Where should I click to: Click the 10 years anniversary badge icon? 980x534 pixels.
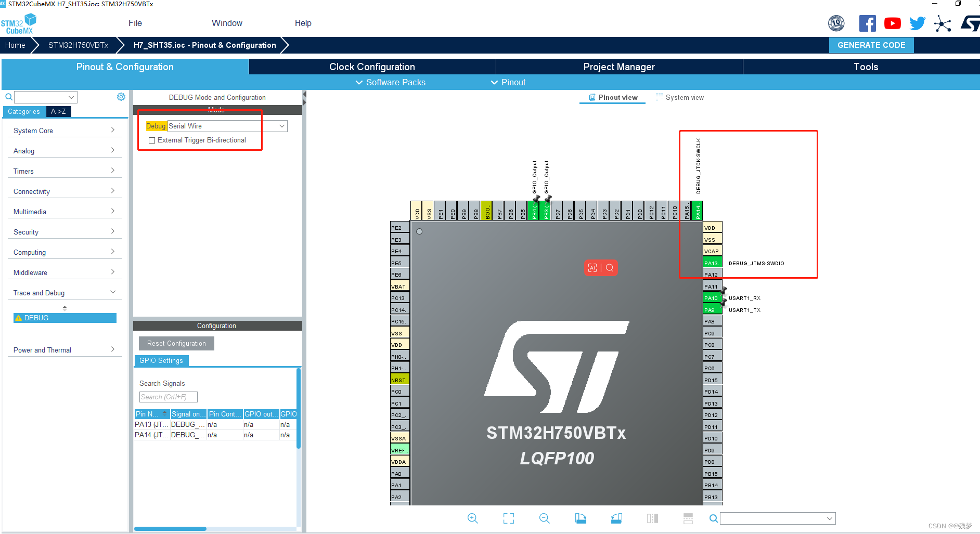tap(836, 23)
